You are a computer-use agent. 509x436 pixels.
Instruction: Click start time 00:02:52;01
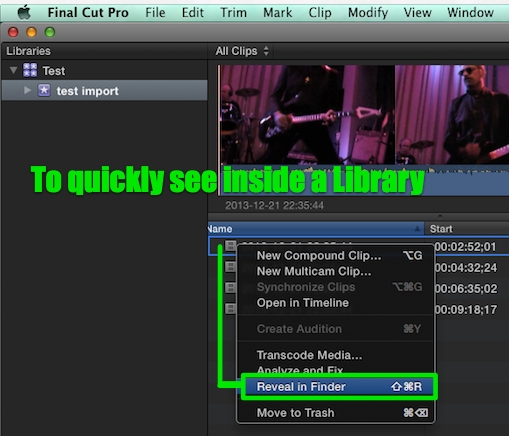point(466,247)
